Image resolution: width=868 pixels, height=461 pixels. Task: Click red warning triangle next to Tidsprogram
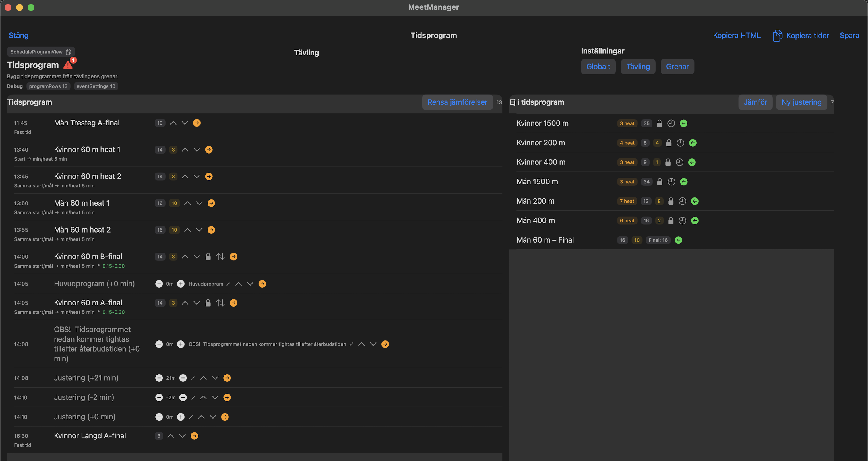tap(68, 65)
